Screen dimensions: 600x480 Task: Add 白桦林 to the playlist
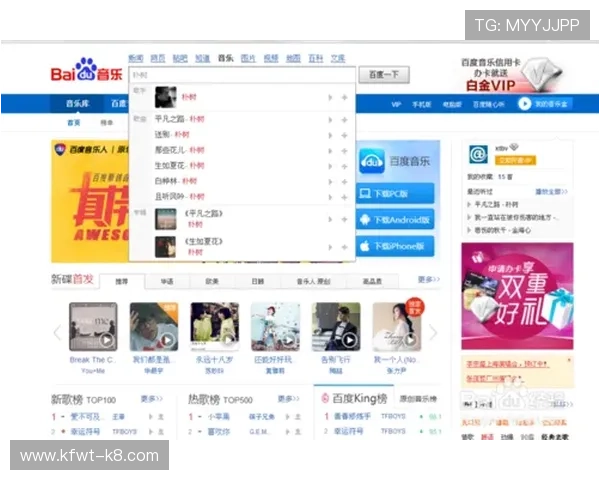[x=344, y=182]
